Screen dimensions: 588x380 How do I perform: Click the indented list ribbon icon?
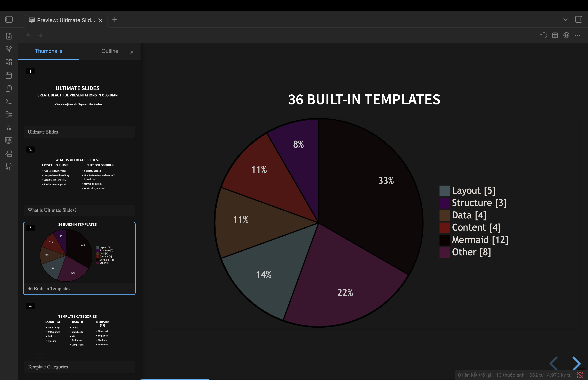click(x=9, y=154)
